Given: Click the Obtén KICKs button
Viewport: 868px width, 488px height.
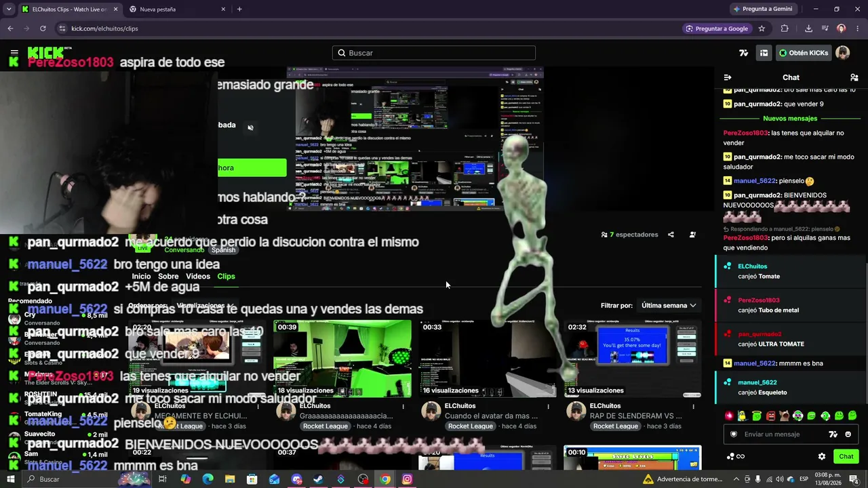Looking at the screenshot, I should [803, 53].
